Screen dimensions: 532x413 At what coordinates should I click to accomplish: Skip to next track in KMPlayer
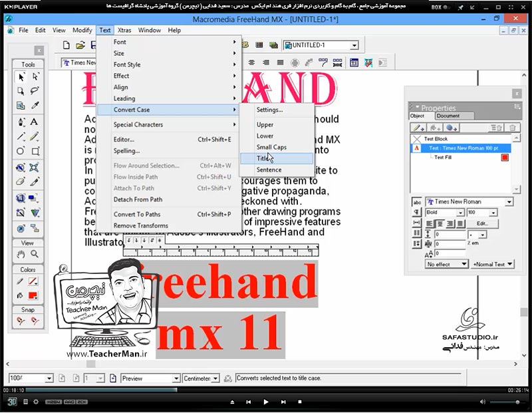[283, 402]
